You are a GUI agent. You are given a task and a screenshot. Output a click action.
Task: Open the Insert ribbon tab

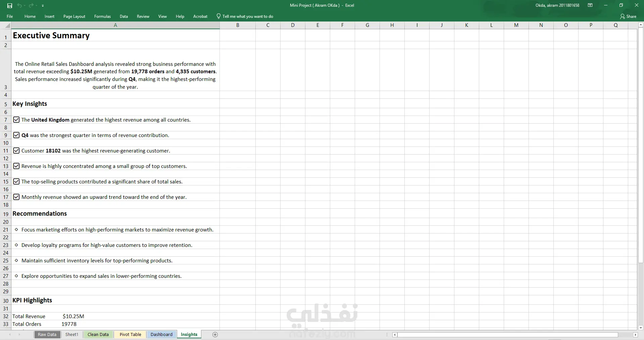coord(49,16)
